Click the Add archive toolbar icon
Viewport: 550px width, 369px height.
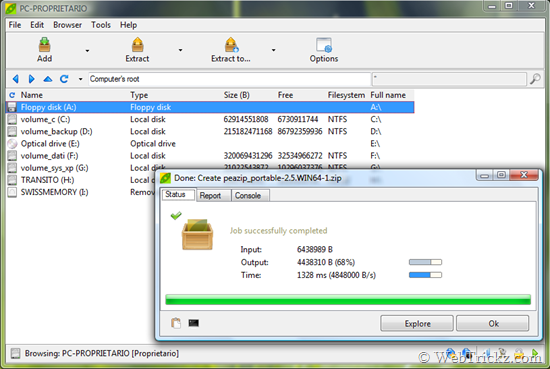pos(45,45)
